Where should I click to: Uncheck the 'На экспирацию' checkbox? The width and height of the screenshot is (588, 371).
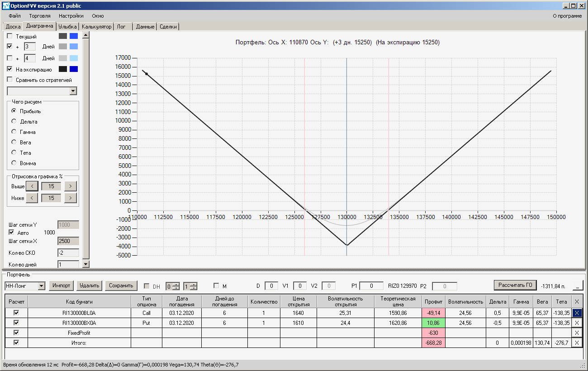coord(10,69)
